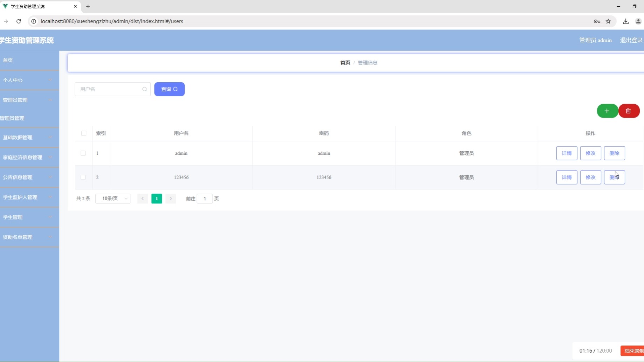
Task: Open 管理员管理 submenu item
Action: pos(29,118)
